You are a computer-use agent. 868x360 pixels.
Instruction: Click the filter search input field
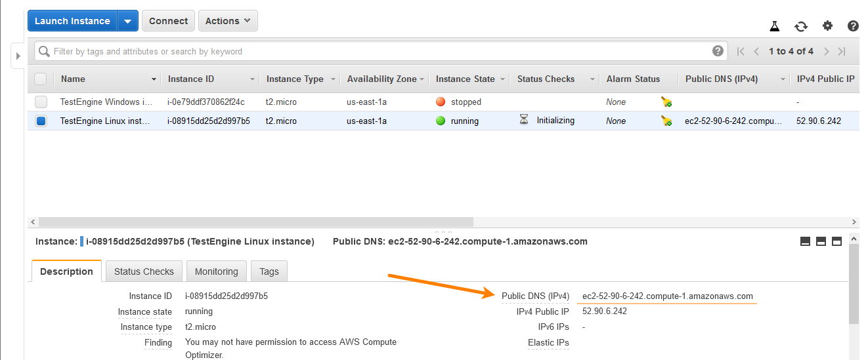tap(381, 51)
